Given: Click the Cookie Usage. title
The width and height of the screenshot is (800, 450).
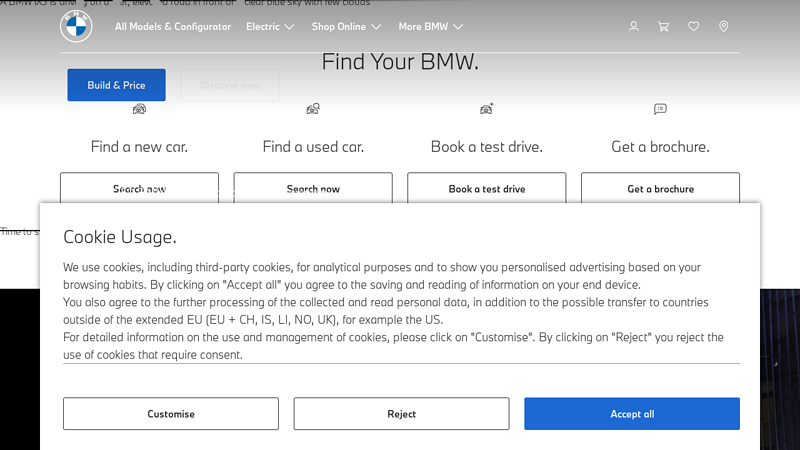Looking at the screenshot, I should click(120, 237).
